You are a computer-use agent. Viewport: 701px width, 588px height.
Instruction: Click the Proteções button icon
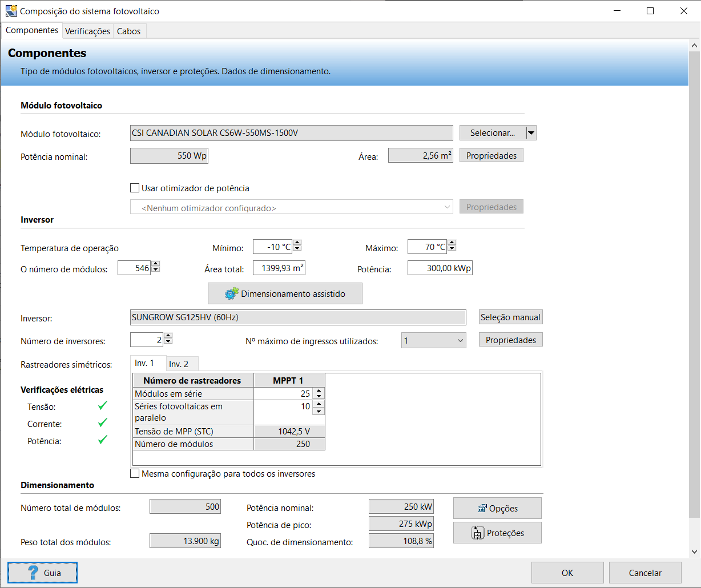(x=478, y=533)
